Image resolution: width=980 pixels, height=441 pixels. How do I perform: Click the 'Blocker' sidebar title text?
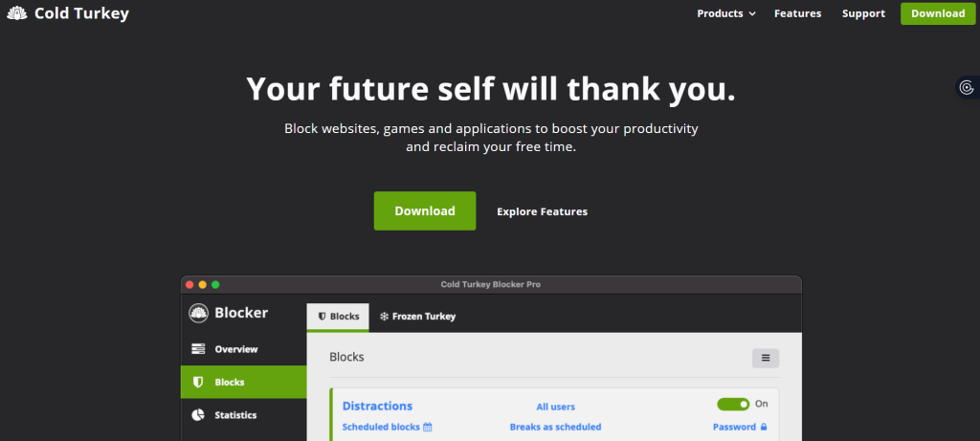pos(241,313)
